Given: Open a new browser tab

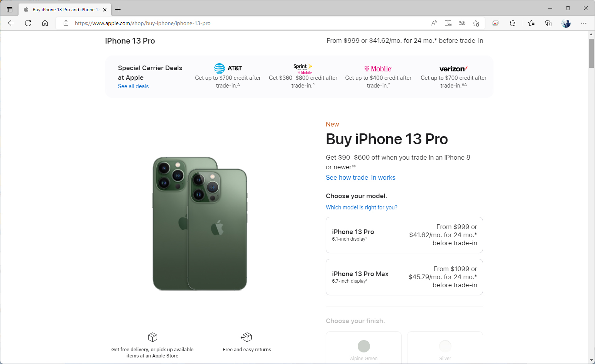Looking at the screenshot, I should pos(118,9).
